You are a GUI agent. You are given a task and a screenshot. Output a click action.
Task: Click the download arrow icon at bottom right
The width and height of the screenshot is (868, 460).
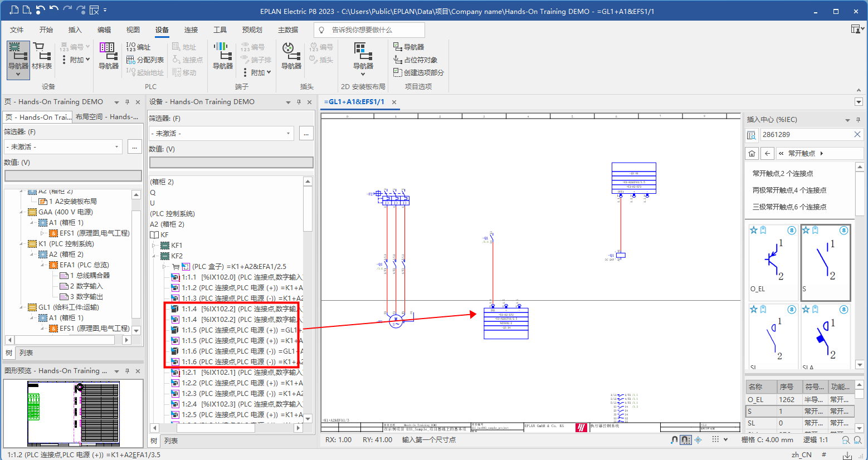847,455
